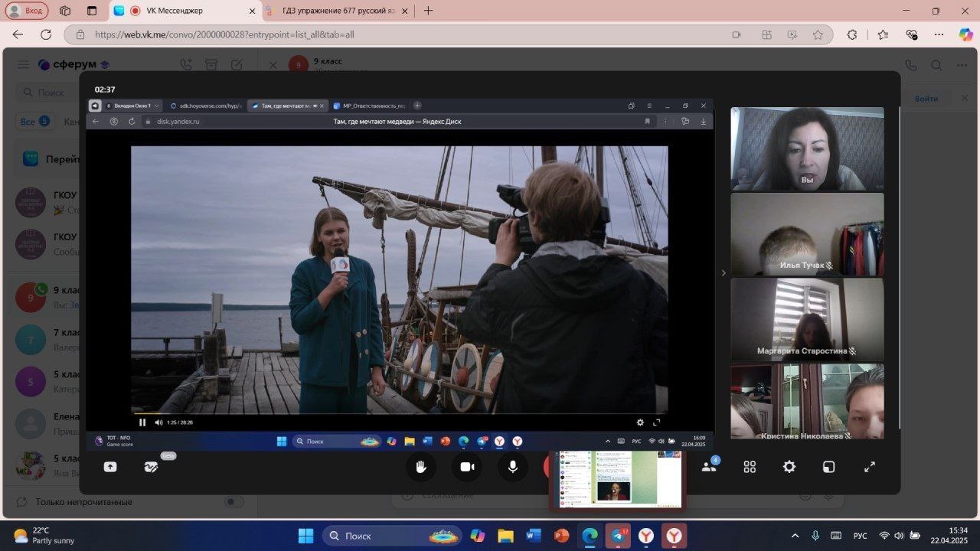980x551 pixels.
Task: Add this page to favorites star
Action: pyautogui.click(x=818, y=34)
